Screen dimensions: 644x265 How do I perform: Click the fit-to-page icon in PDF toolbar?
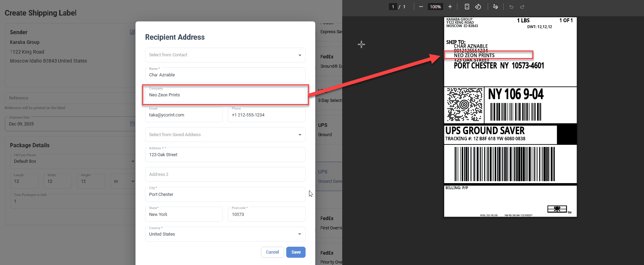point(467,7)
